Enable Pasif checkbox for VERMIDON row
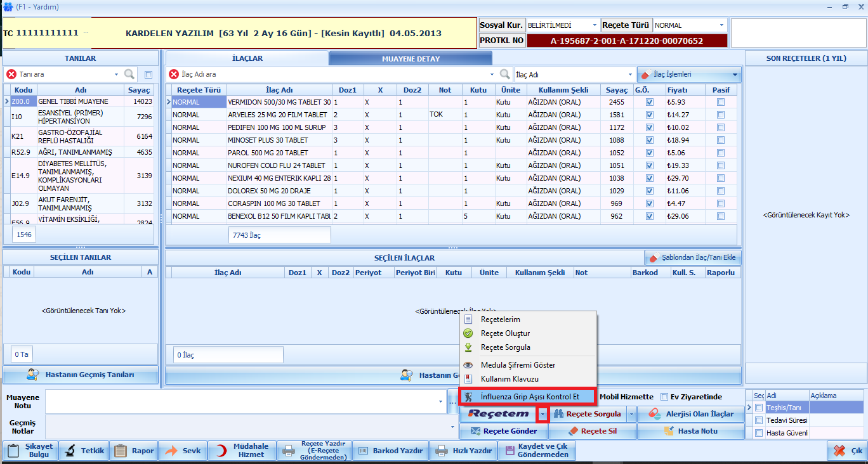The image size is (868, 464). (720, 102)
